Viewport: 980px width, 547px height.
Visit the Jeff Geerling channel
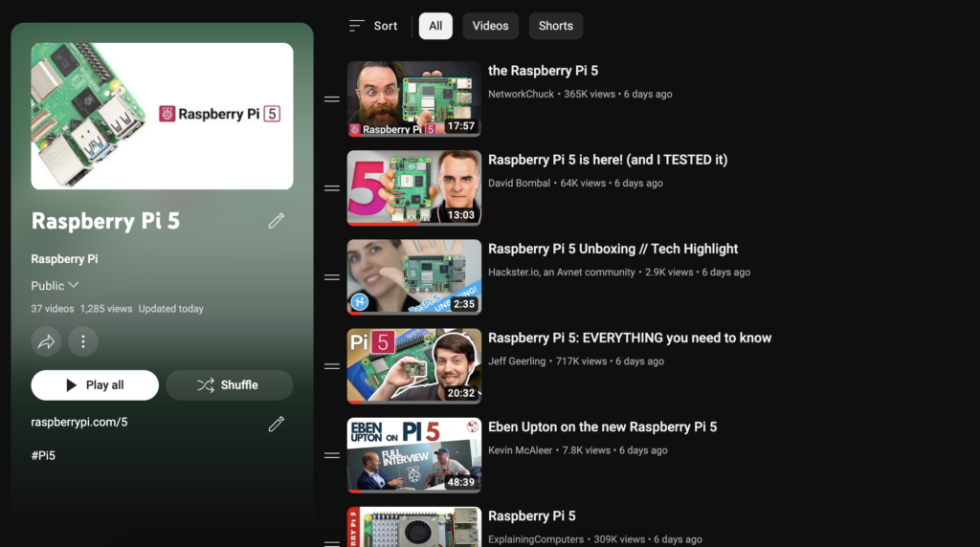(516, 361)
